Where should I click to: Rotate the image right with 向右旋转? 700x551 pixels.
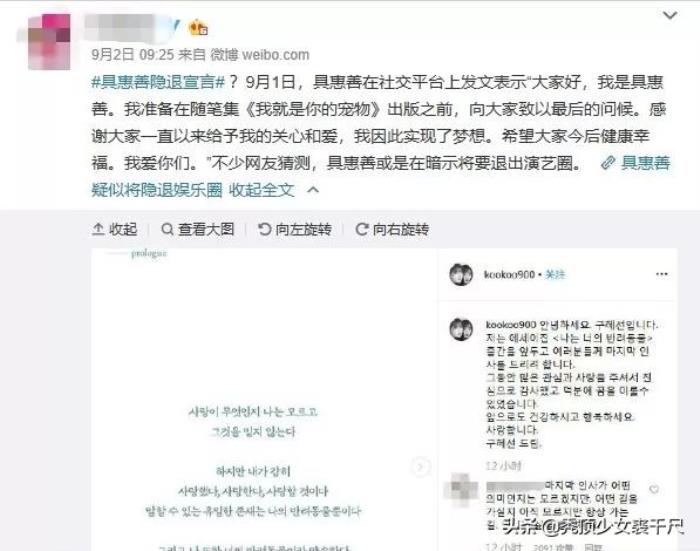[392, 229]
